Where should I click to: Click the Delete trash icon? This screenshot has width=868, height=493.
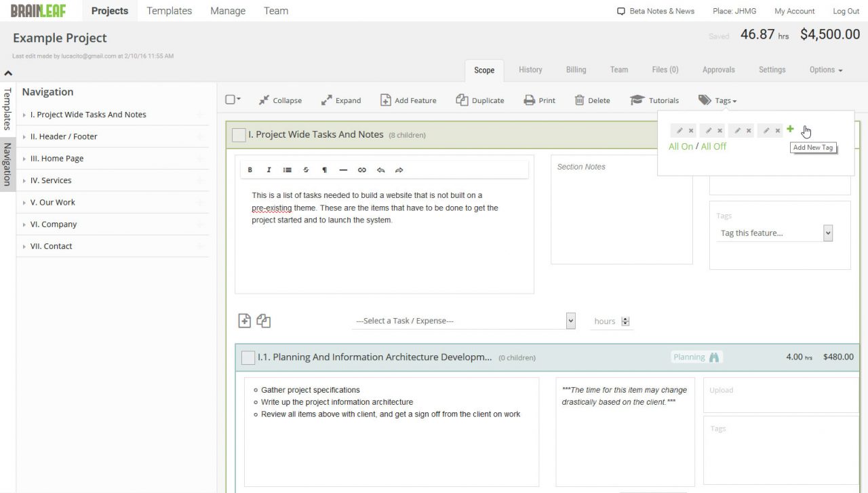coord(579,100)
